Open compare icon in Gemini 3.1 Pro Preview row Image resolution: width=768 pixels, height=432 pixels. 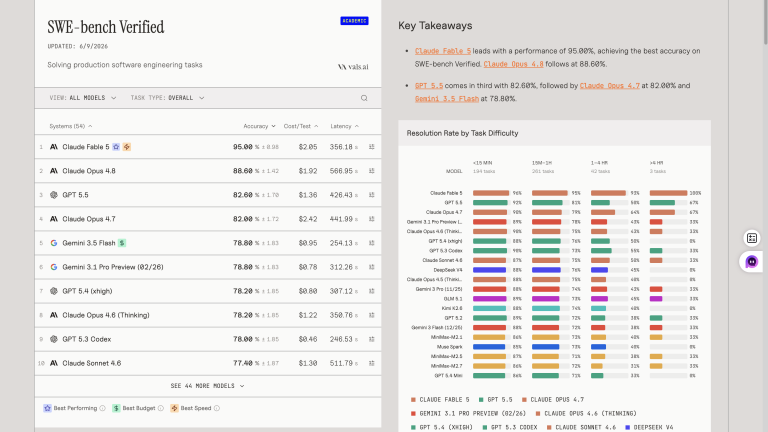(372, 267)
